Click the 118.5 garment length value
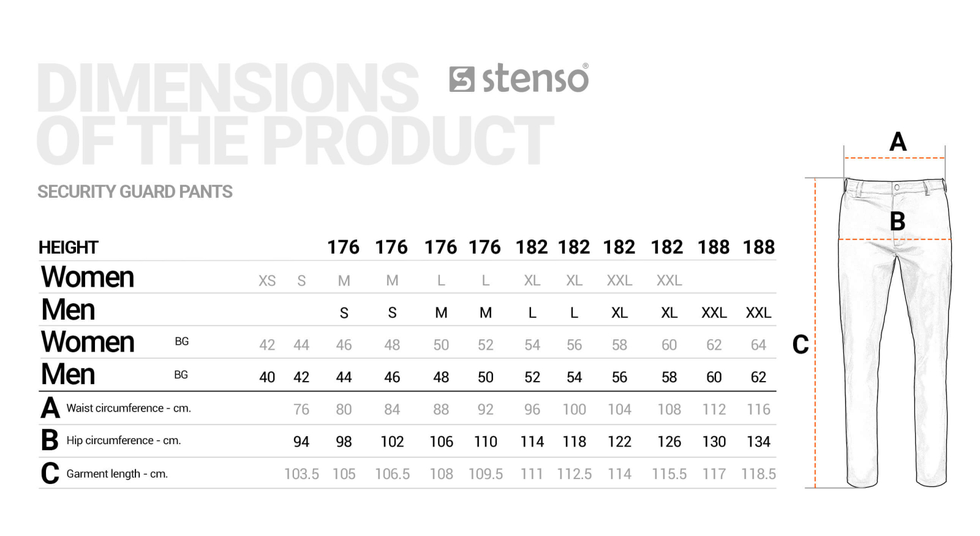Image resolution: width=980 pixels, height=536 pixels. [758, 474]
